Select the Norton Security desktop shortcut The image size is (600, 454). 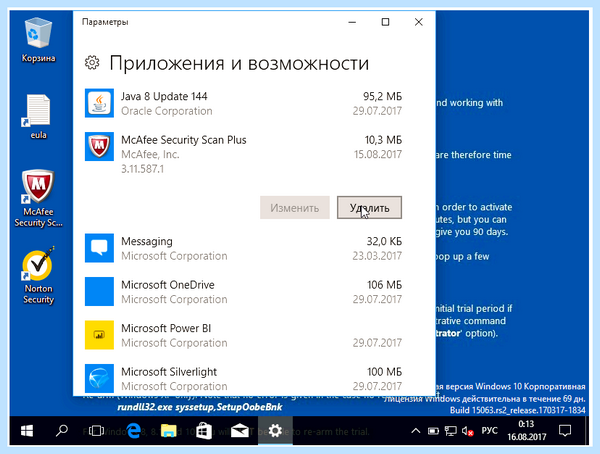38,276
